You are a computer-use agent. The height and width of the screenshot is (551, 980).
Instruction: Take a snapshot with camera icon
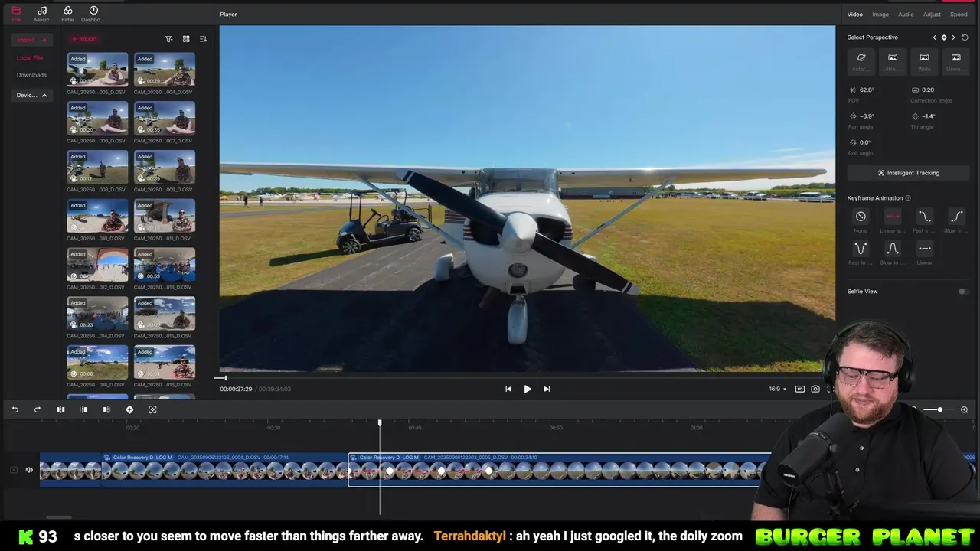(815, 389)
